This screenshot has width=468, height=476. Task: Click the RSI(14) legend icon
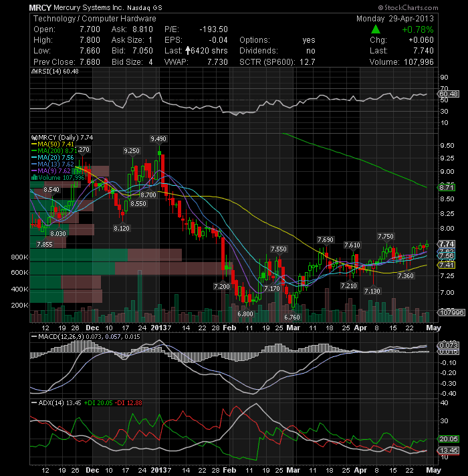click(x=34, y=72)
